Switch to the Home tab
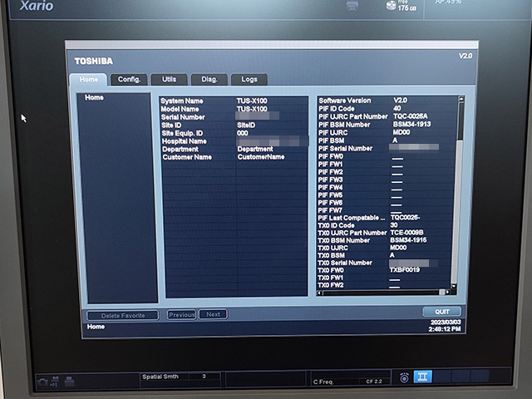Image resolution: width=532 pixels, height=399 pixels. (x=89, y=80)
